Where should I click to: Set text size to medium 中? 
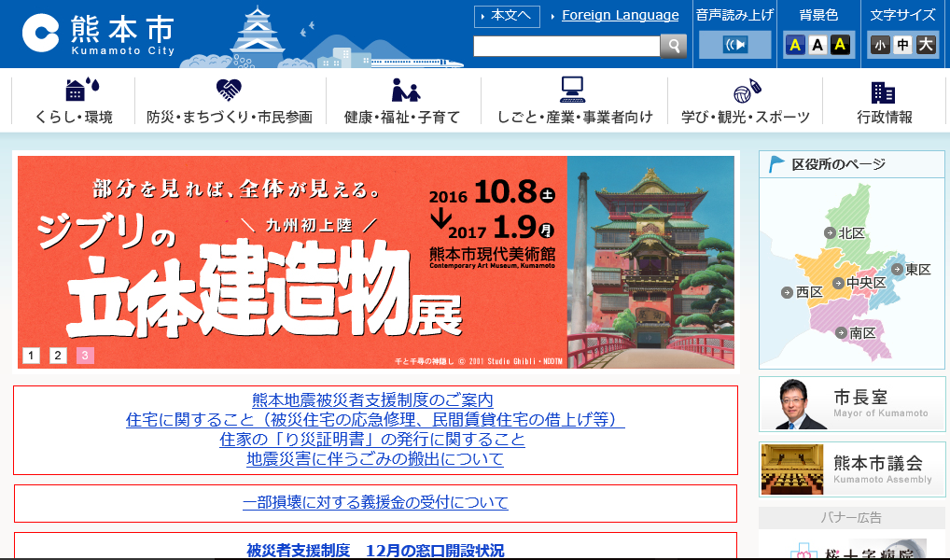pyautogui.click(x=902, y=45)
